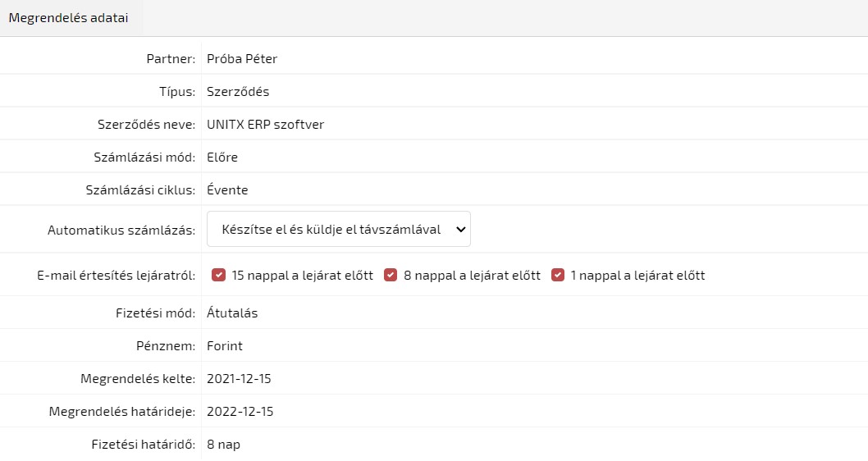Screen dimensions: 868x461
Task: Click the Fizetési határidő field label
Action: [x=143, y=445]
